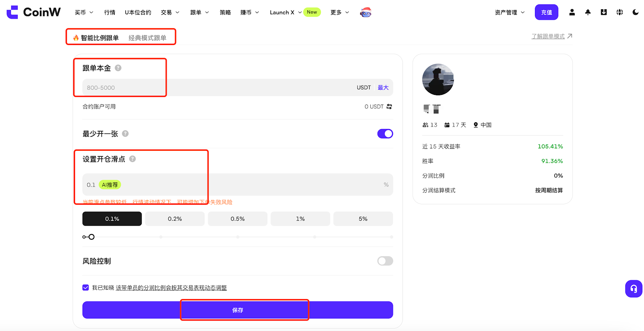The image size is (644, 331).
Task: Enable the 风险控制 toggle
Action: pyautogui.click(x=385, y=261)
